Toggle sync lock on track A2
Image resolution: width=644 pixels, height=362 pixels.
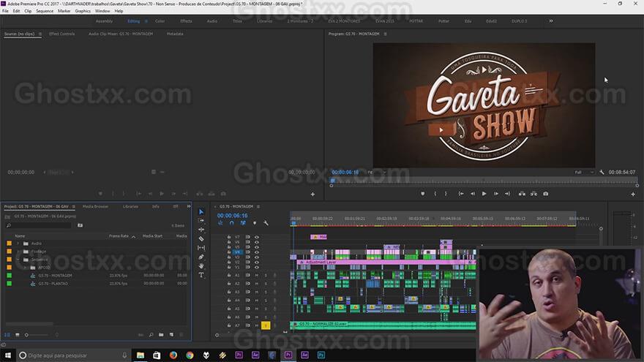pyautogui.click(x=247, y=284)
